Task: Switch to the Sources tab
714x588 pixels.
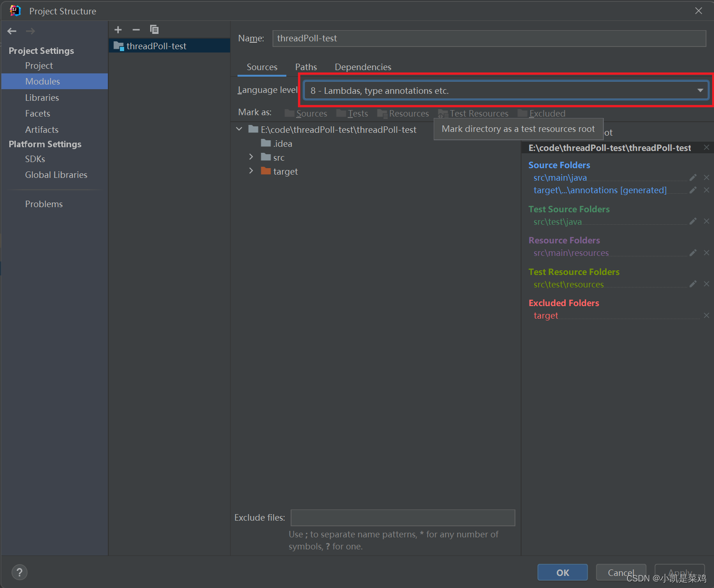Action: (262, 67)
